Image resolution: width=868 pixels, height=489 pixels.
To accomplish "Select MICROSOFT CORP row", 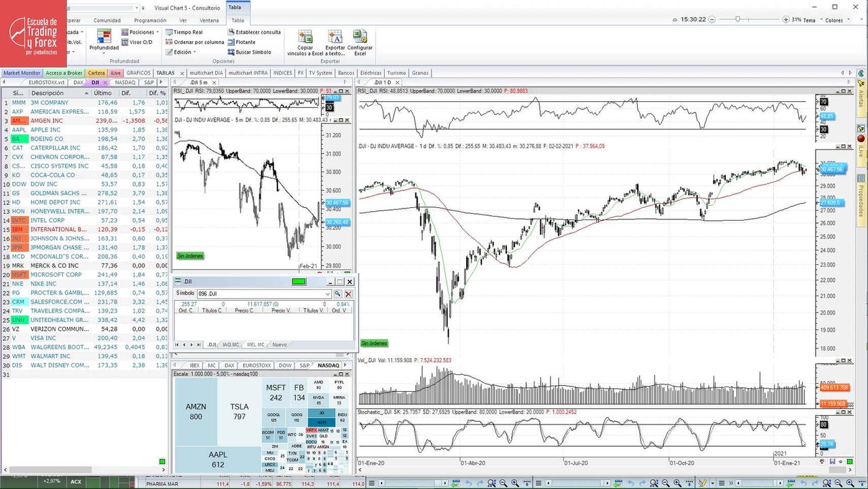I will (83, 274).
